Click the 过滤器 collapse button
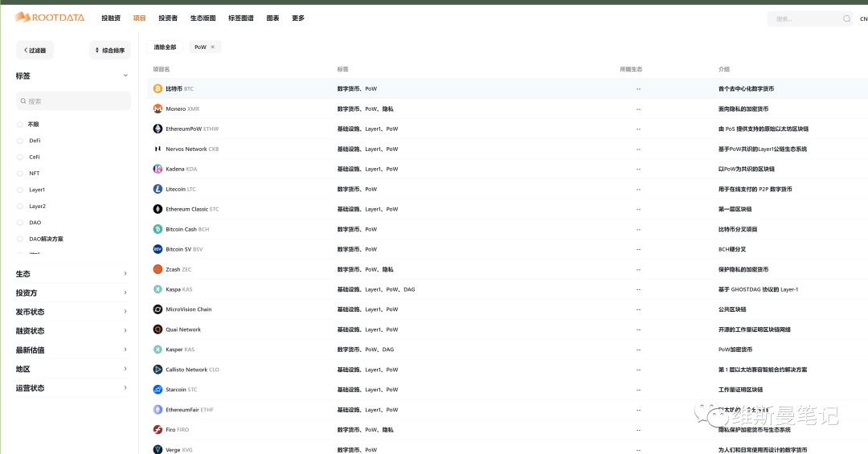This screenshot has height=454, width=868. 35,51
